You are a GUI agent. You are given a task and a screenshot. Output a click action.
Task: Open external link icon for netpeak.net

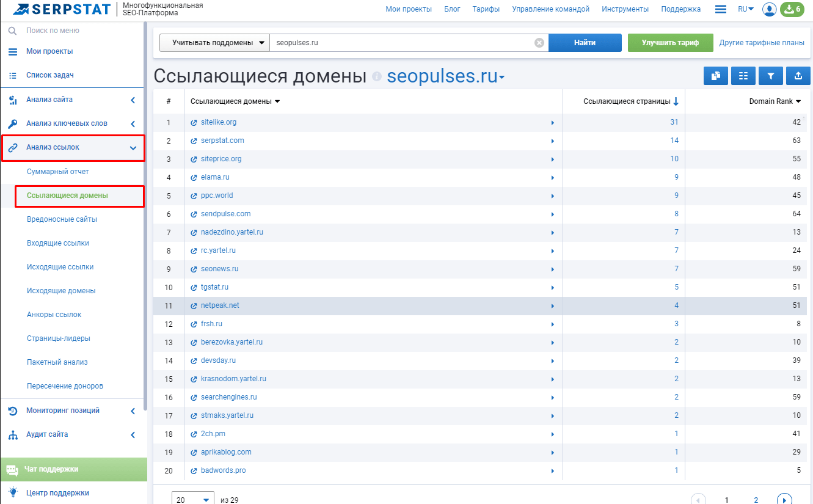[194, 306]
